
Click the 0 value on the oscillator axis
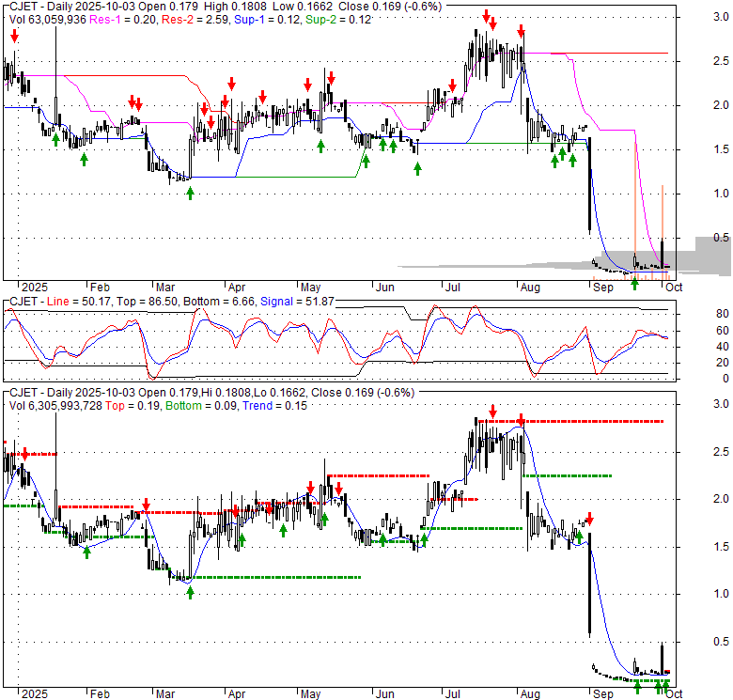coord(725,379)
